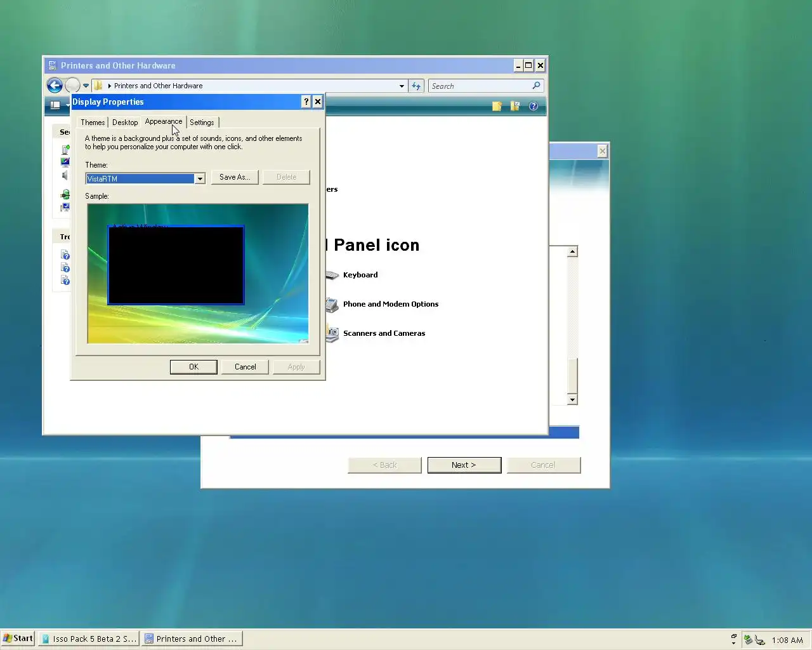Click the theme Sample preview image

pos(198,274)
